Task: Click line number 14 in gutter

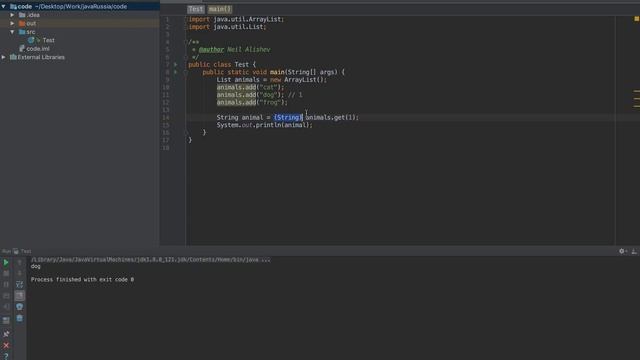Action: (166, 118)
